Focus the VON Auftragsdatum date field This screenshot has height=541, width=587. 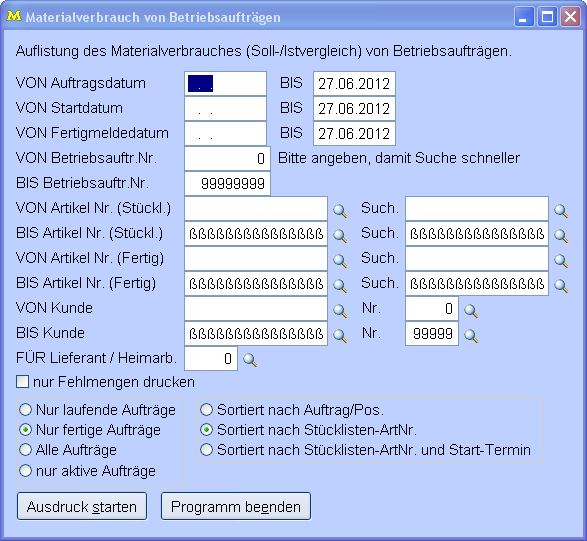(225, 83)
